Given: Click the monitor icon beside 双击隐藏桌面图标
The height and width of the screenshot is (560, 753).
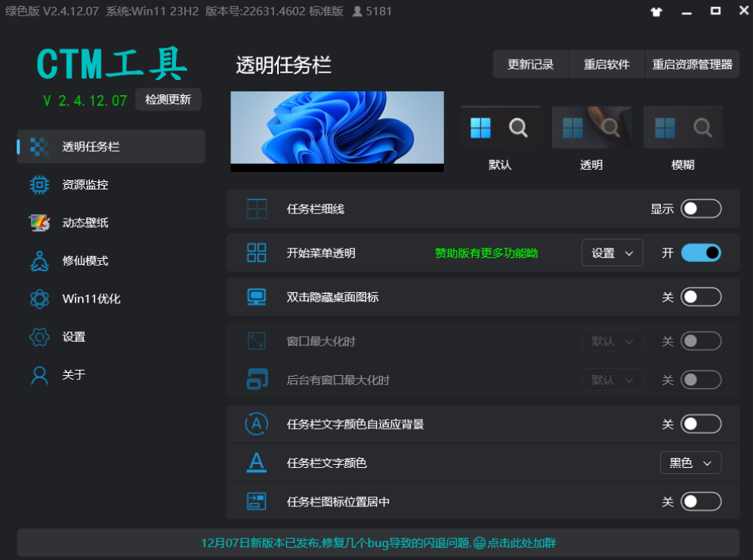Looking at the screenshot, I should [x=257, y=297].
